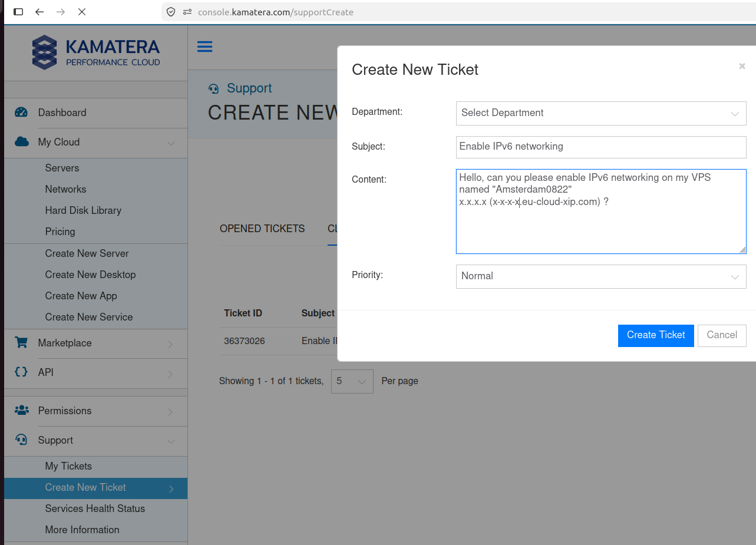756x545 pixels.
Task: Toggle the hamburger menu icon
Action: coord(205,47)
